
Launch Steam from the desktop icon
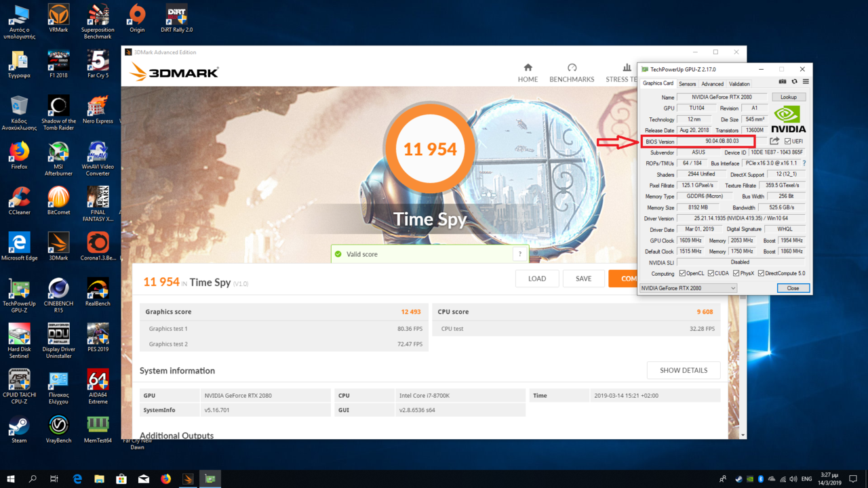coord(19,428)
